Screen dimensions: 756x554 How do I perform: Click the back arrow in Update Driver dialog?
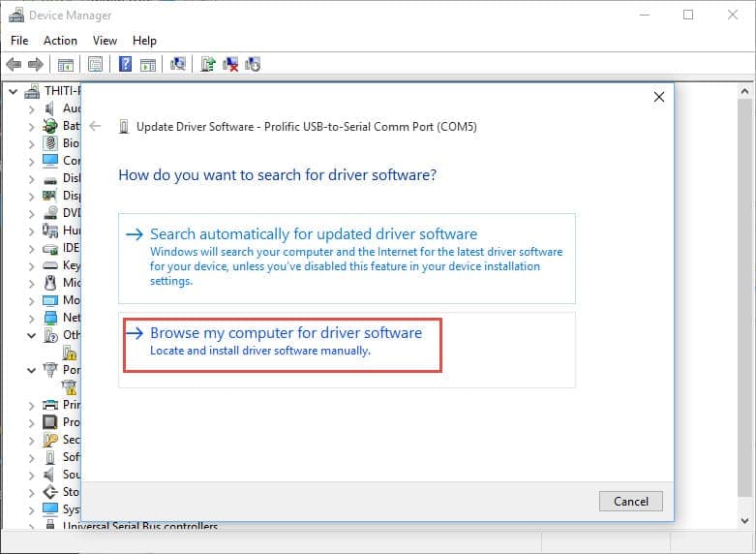tap(95, 126)
